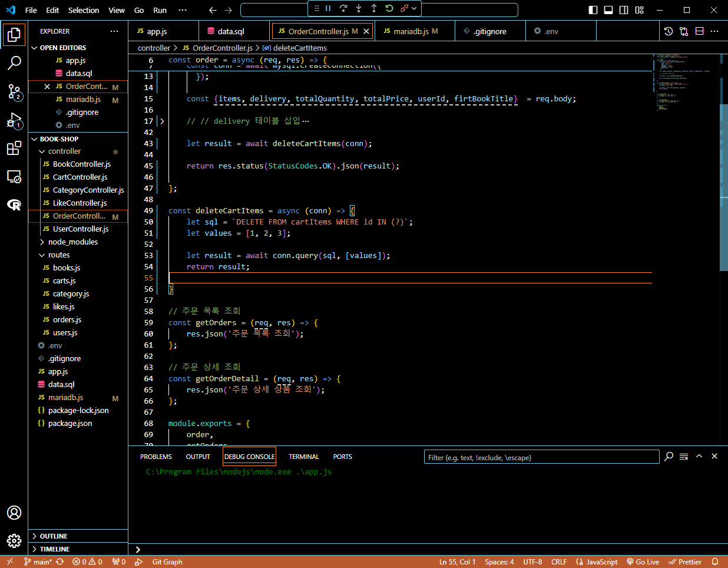The image size is (728, 568).
Task: Open BookController.js in the explorer tree
Action: click(x=82, y=164)
